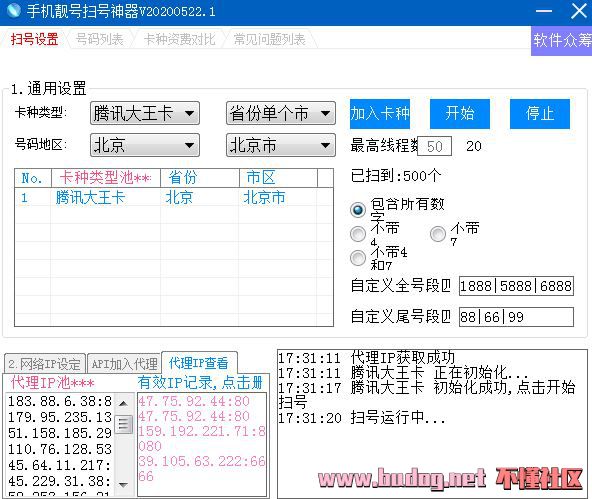Image resolution: width=592 pixels, height=499 pixels.
Task: Select the 不带4和7 radio option
Action: tap(358, 258)
